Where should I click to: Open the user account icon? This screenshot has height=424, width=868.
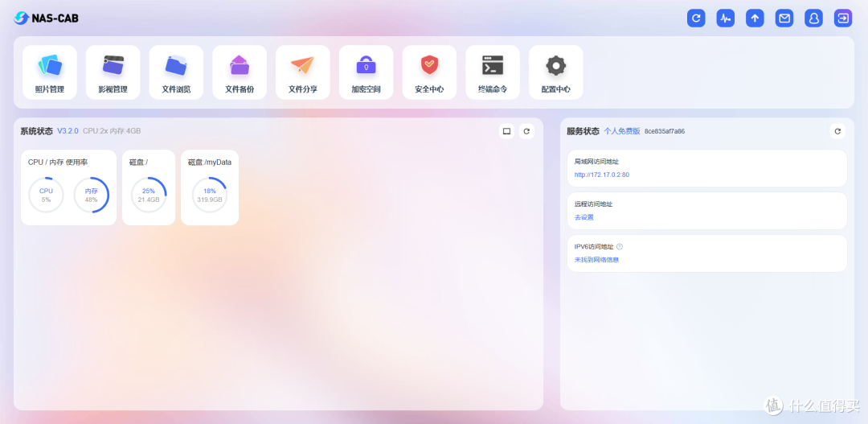tap(813, 18)
